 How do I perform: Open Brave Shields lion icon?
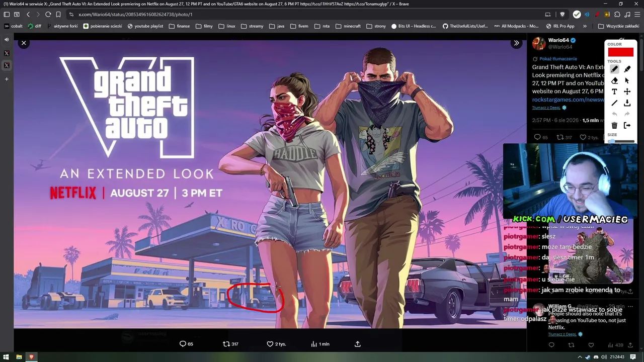point(562,14)
